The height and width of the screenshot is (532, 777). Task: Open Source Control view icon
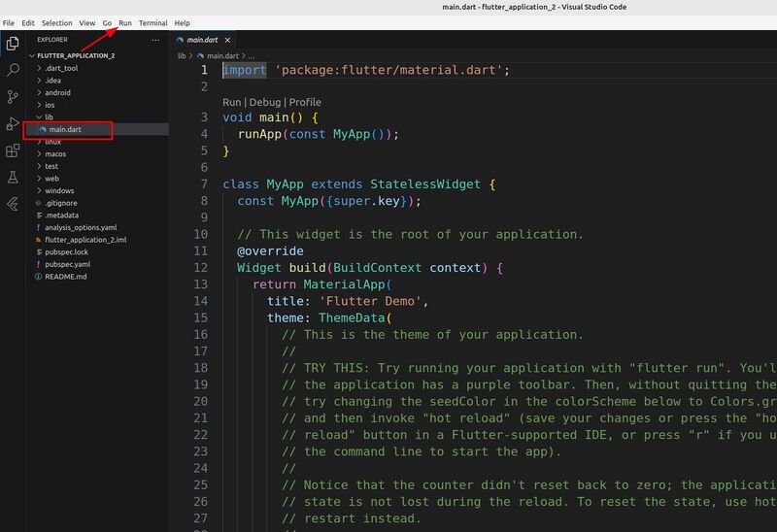[13, 96]
